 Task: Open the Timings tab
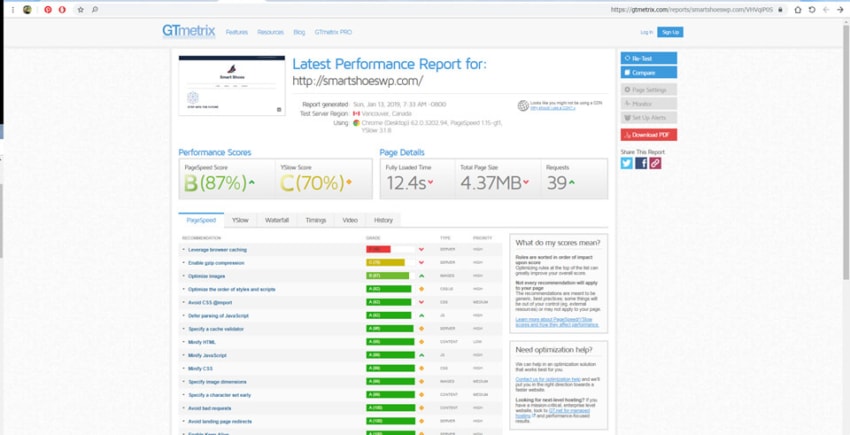pyautogui.click(x=315, y=220)
